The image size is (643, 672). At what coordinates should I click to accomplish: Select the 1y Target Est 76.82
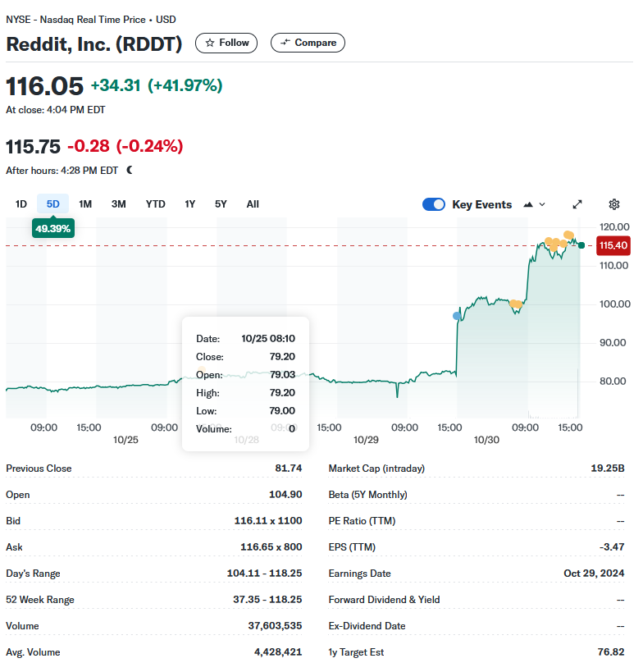(611, 651)
